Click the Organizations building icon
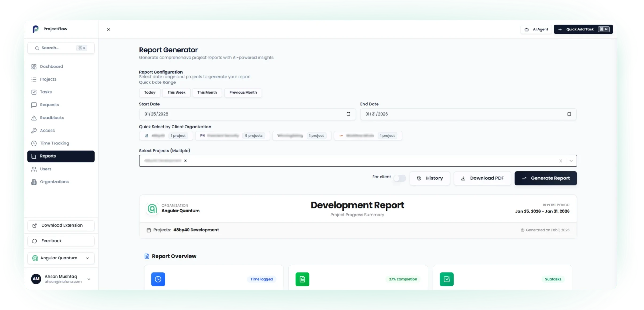 tap(34, 182)
